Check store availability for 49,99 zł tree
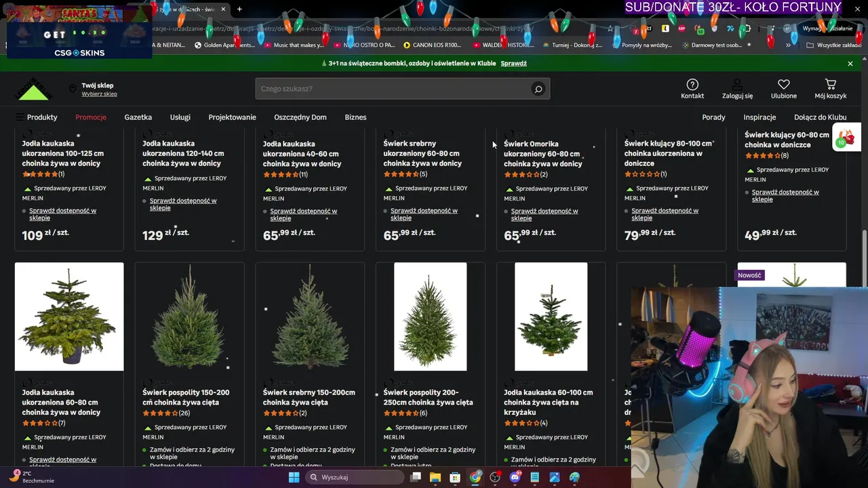Viewport: 868px width, 488px height. [x=785, y=195]
